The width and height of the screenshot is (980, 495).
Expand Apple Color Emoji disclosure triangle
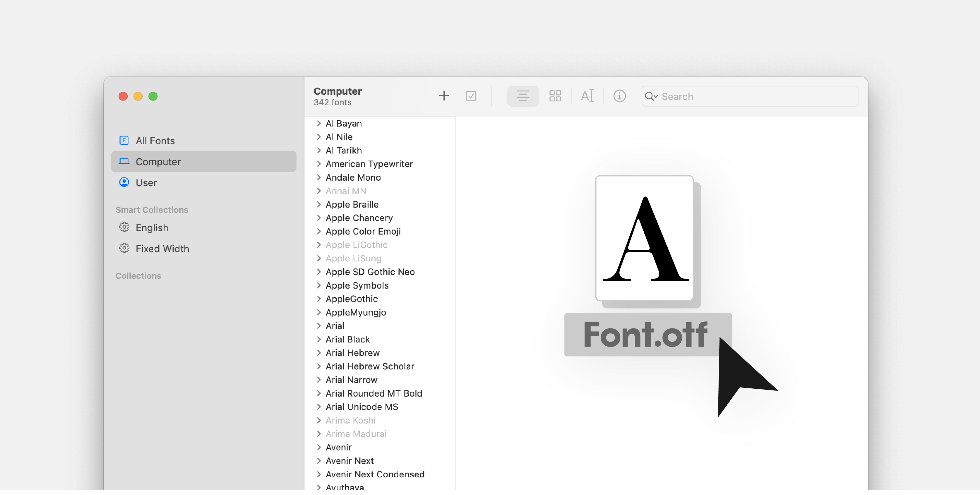319,231
